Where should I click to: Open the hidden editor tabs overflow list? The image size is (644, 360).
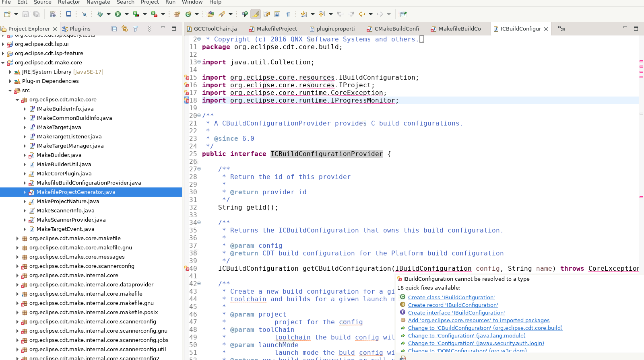click(561, 29)
